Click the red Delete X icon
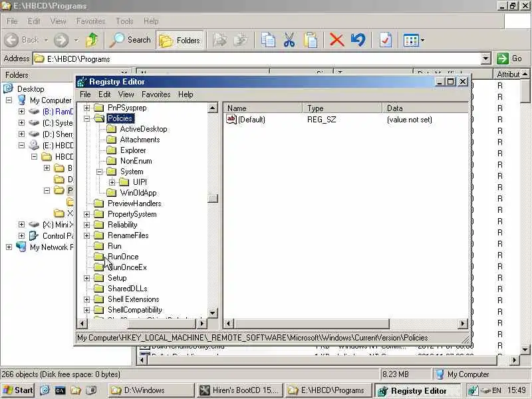 336,41
